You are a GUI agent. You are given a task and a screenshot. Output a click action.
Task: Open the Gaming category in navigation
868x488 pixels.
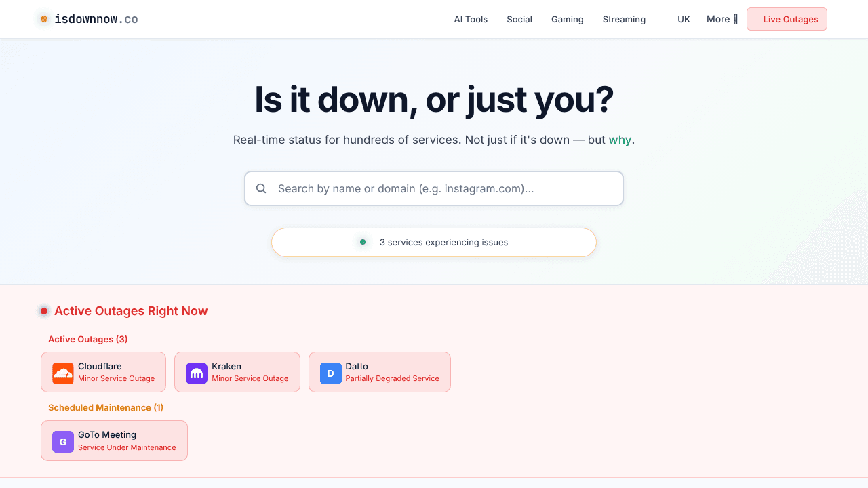pyautogui.click(x=568, y=19)
